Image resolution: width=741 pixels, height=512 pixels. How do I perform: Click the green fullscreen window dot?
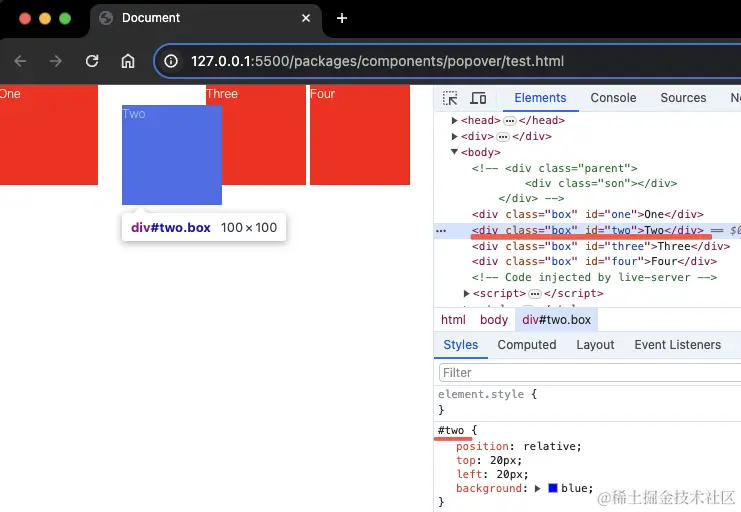pyautogui.click(x=65, y=18)
